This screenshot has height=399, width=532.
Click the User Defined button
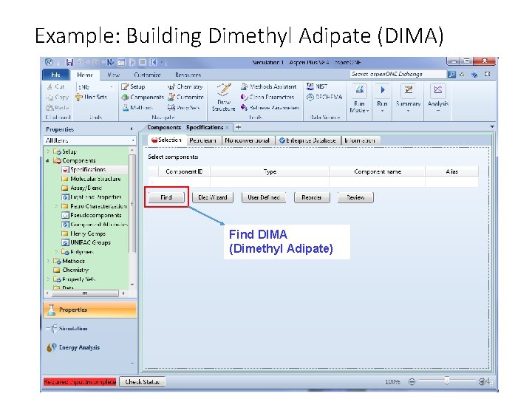point(264,197)
